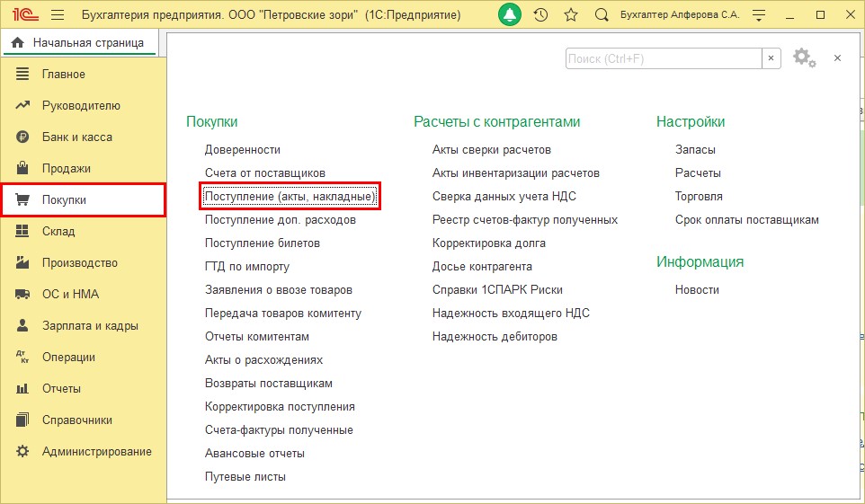Open Акты о расхождениях
Screen dimensions: 865x504
click(263, 359)
